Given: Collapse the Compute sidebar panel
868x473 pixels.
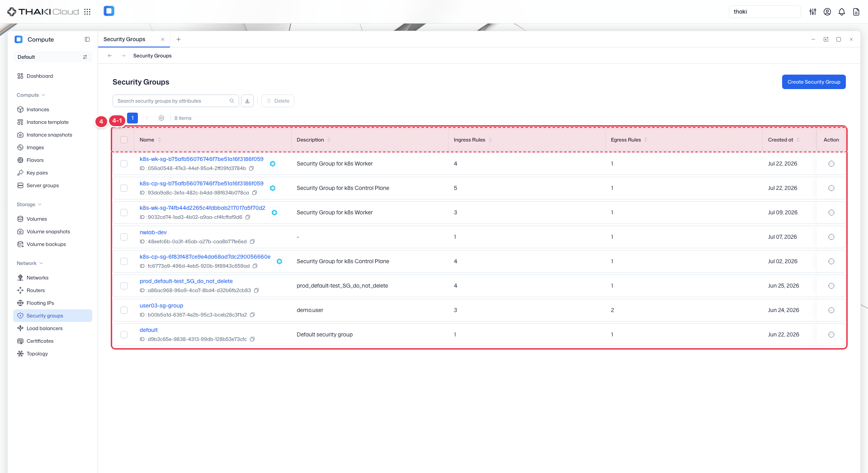Looking at the screenshot, I should [87, 39].
